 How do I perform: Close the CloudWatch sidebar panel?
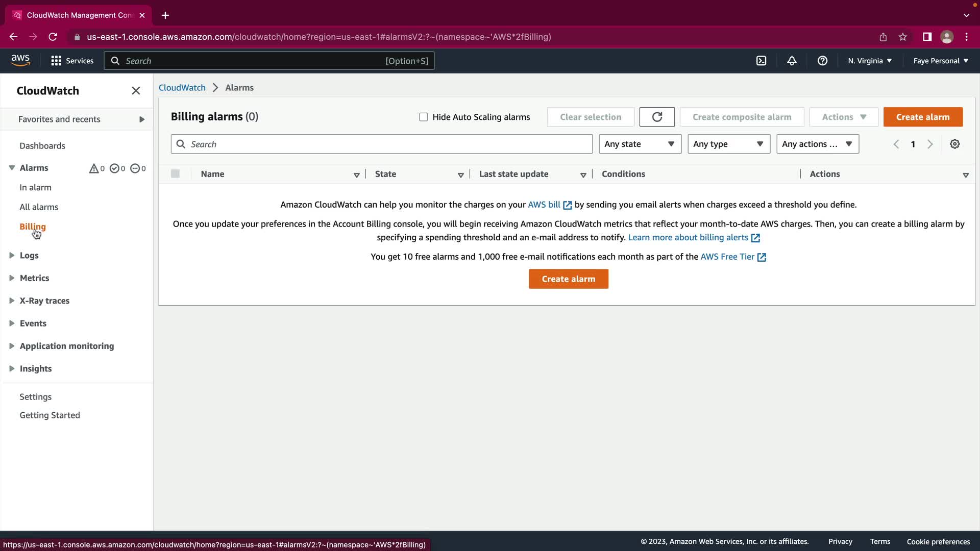136,91
